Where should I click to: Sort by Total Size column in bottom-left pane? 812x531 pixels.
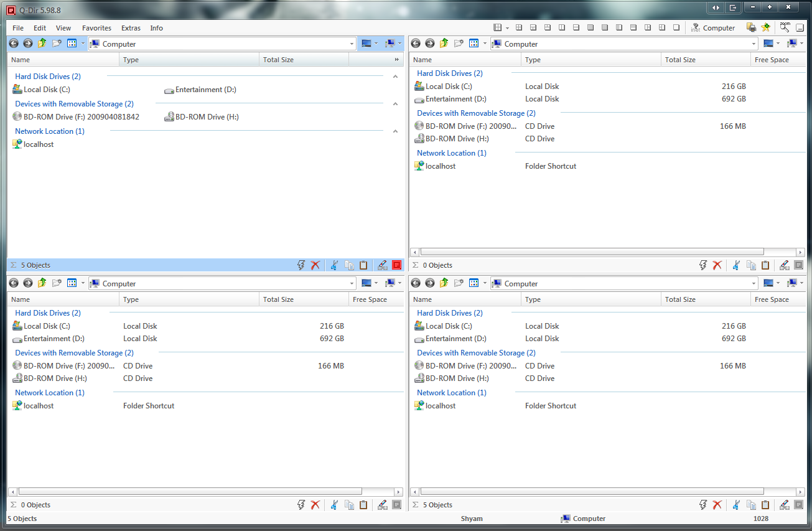[x=304, y=299]
